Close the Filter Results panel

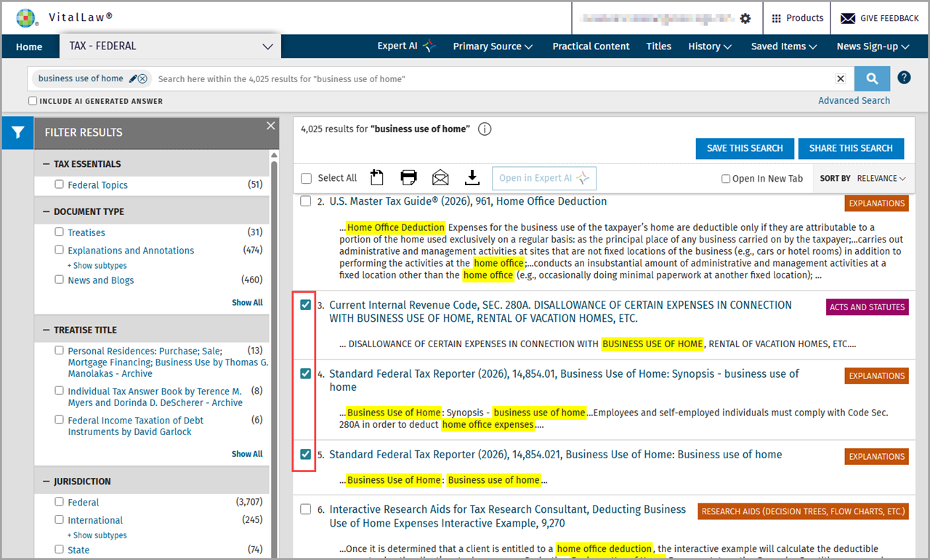tap(271, 126)
